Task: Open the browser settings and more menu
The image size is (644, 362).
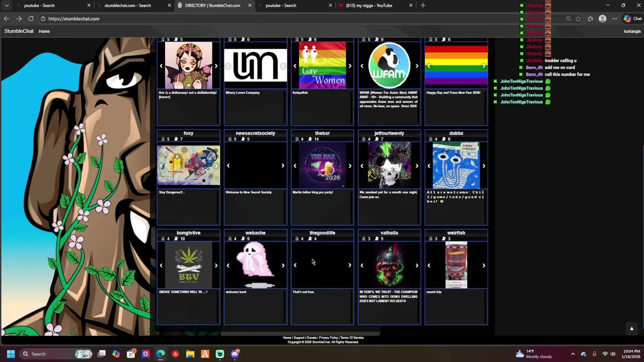Action: coord(614,19)
